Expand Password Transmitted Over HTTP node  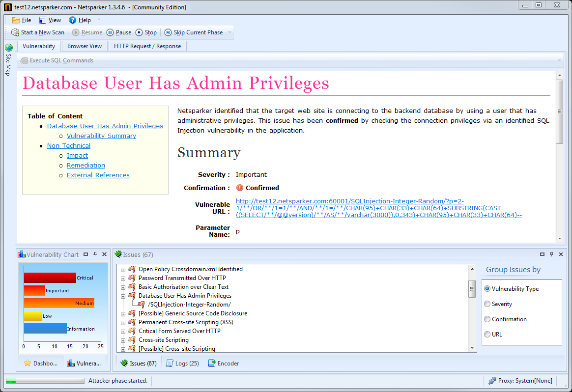(123, 278)
